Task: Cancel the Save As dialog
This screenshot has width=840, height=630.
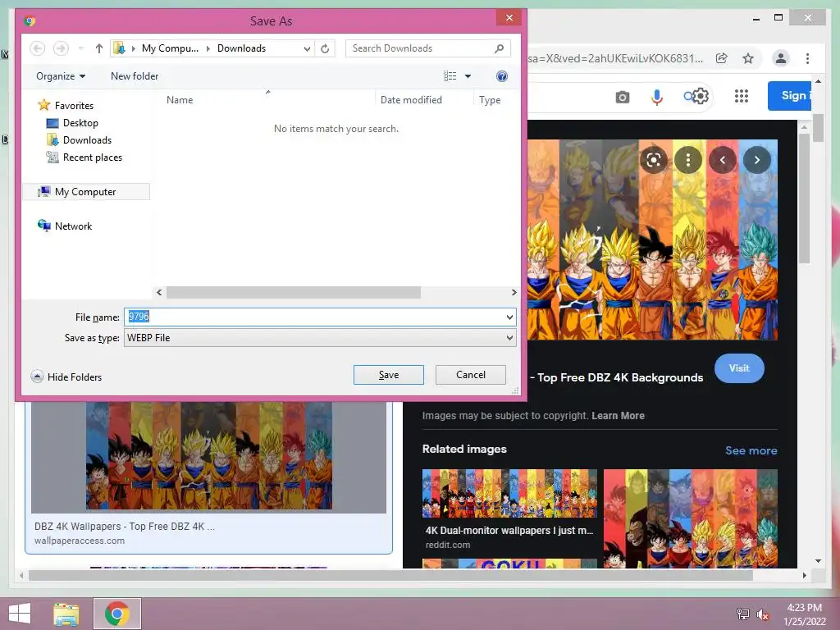Action: pyautogui.click(x=470, y=375)
